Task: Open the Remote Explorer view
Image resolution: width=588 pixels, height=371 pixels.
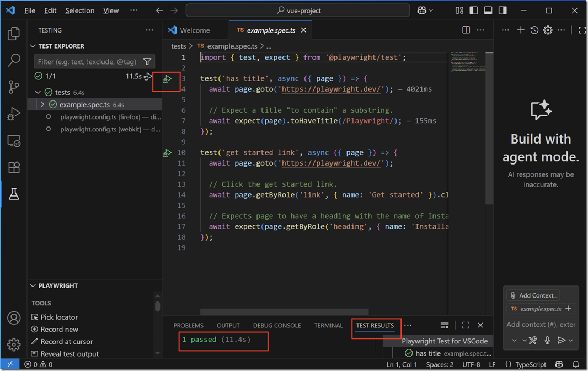Action: pos(14,141)
